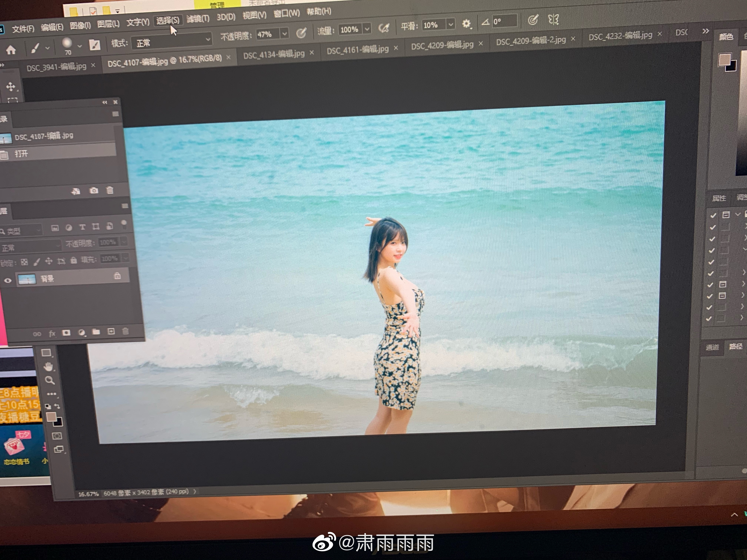
Task: Reset default foreground and background colors
Action: coord(48,406)
